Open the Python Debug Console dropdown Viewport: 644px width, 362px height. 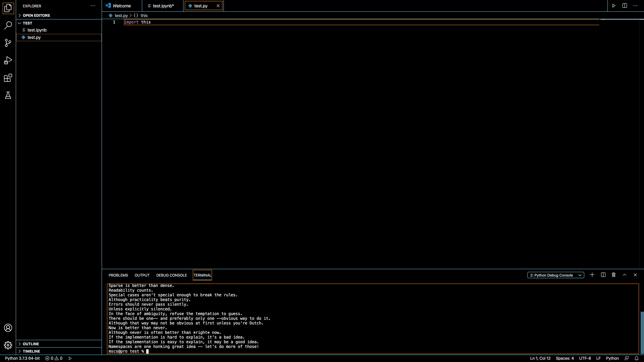[555, 275]
